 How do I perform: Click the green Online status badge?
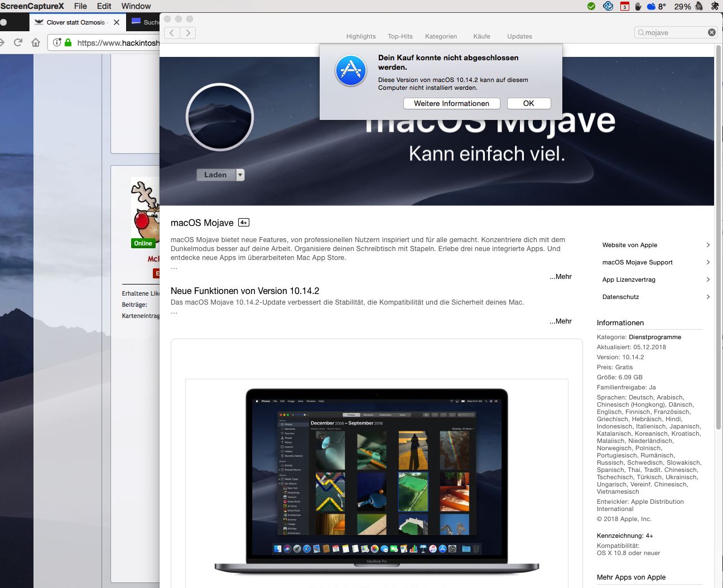(143, 243)
